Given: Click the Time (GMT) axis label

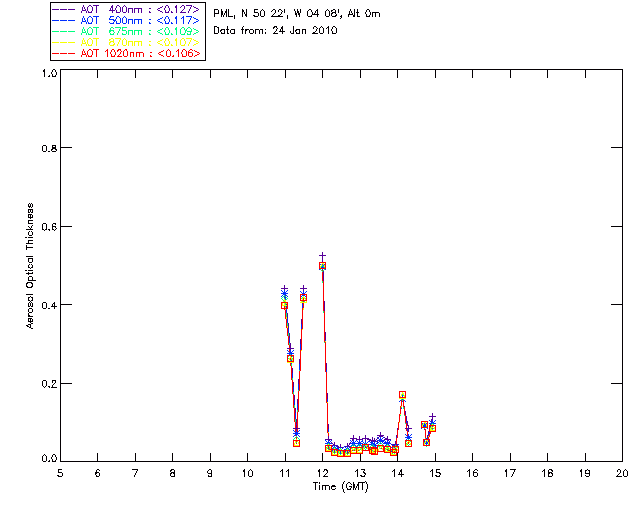Looking at the screenshot, I should click(341, 487).
